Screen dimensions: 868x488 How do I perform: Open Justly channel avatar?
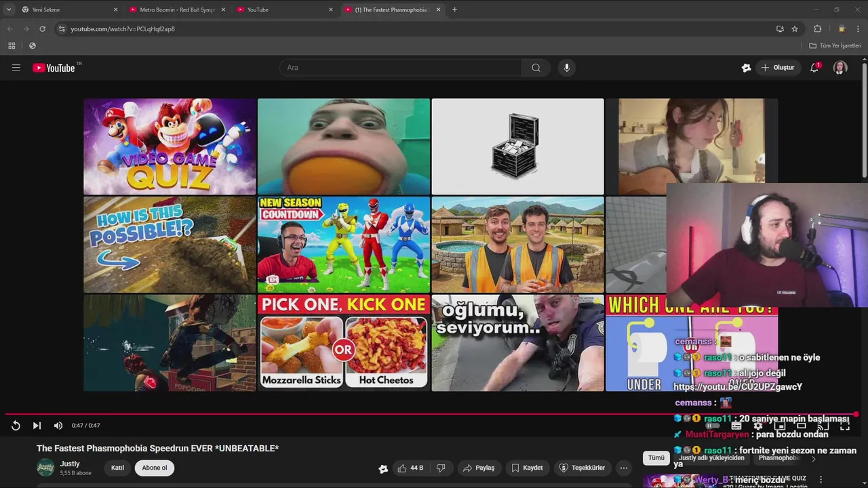click(x=45, y=468)
